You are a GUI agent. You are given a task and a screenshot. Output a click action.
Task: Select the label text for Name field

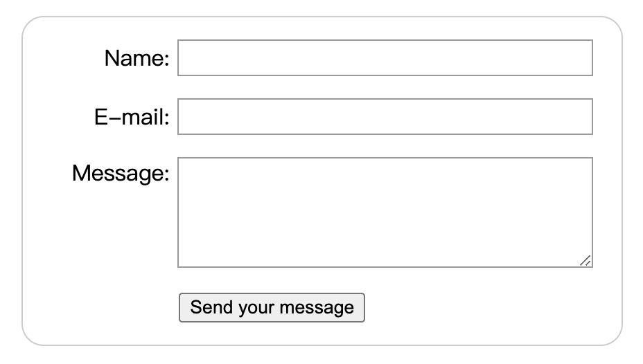pyautogui.click(x=136, y=59)
